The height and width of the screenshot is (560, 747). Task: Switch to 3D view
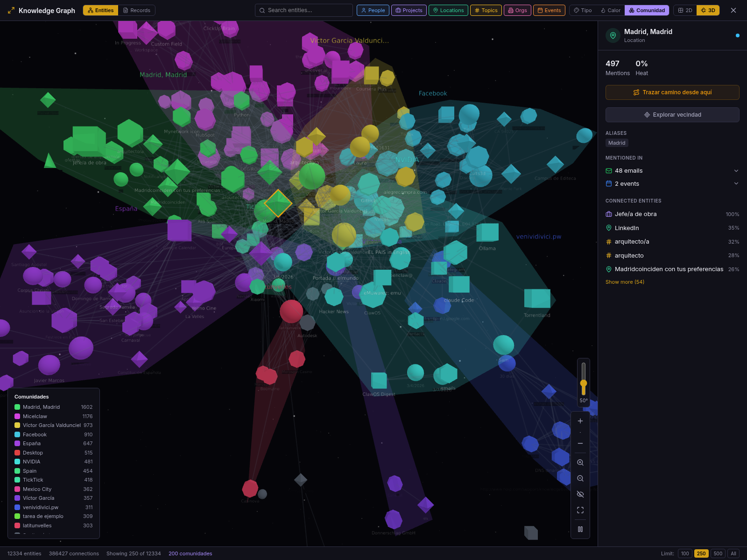(708, 10)
